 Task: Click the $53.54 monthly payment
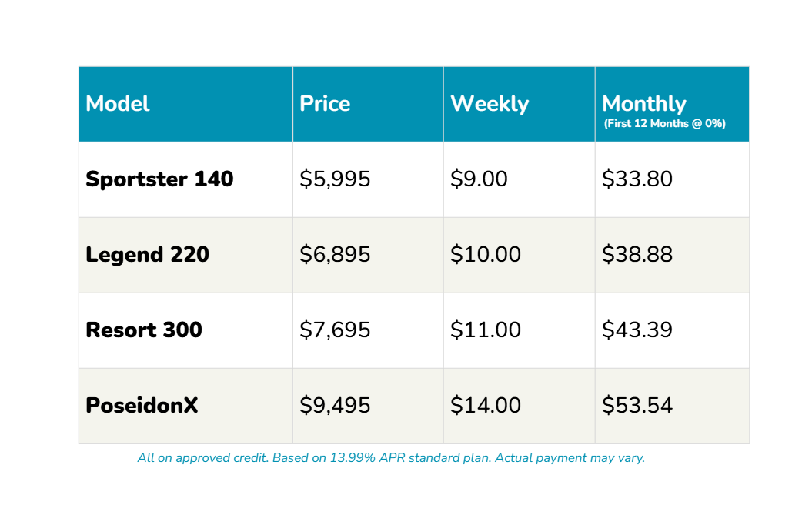pos(637,406)
